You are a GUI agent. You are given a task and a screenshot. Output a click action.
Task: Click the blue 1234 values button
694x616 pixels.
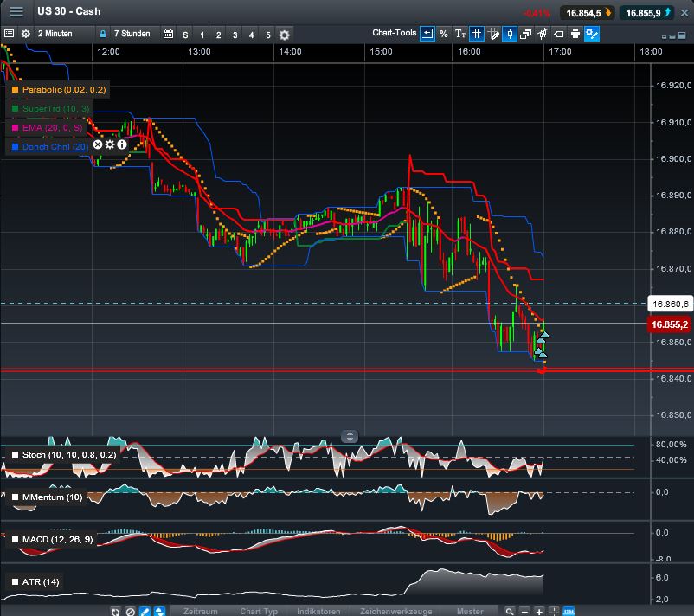(x=569, y=611)
